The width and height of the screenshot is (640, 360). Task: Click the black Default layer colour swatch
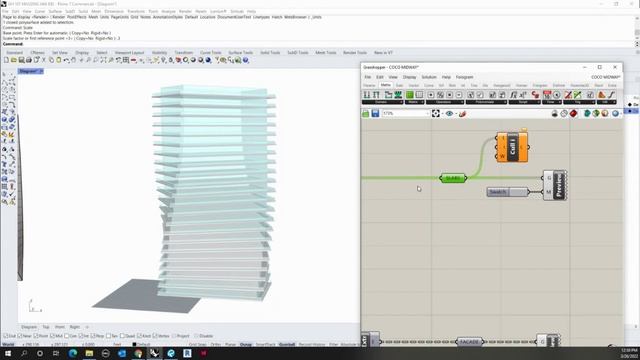(134, 345)
